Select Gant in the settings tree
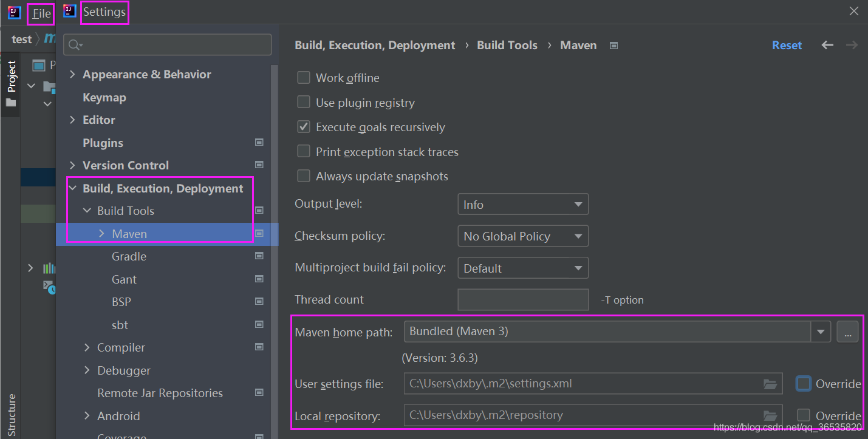 (x=124, y=279)
